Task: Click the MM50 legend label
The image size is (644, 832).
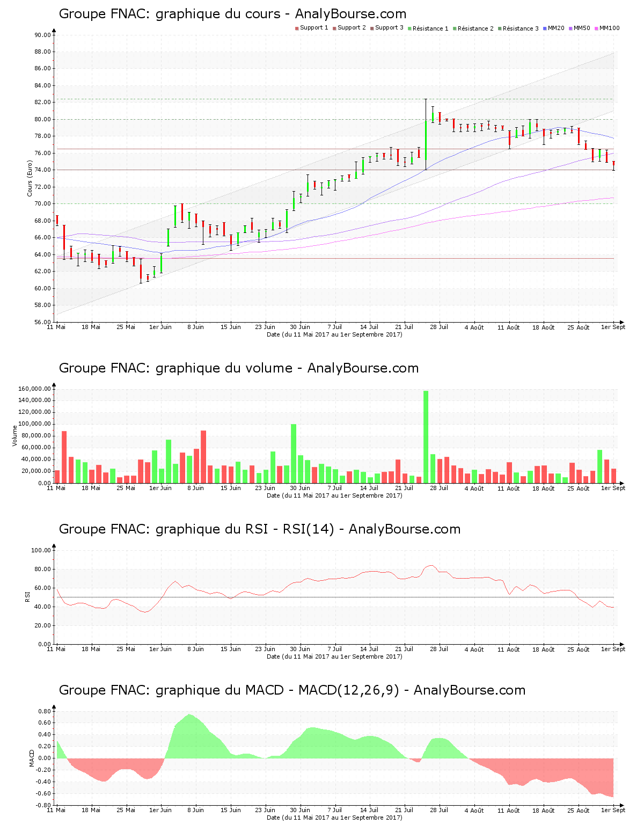Action: (582, 28)
